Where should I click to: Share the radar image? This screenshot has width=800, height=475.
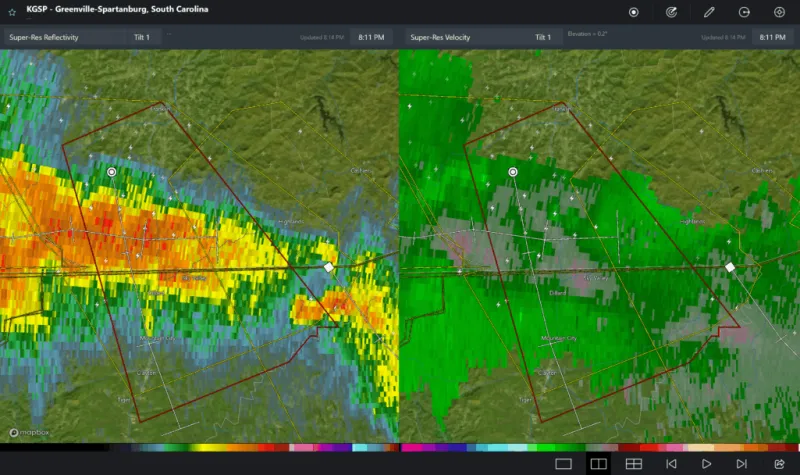coord(779,464)
